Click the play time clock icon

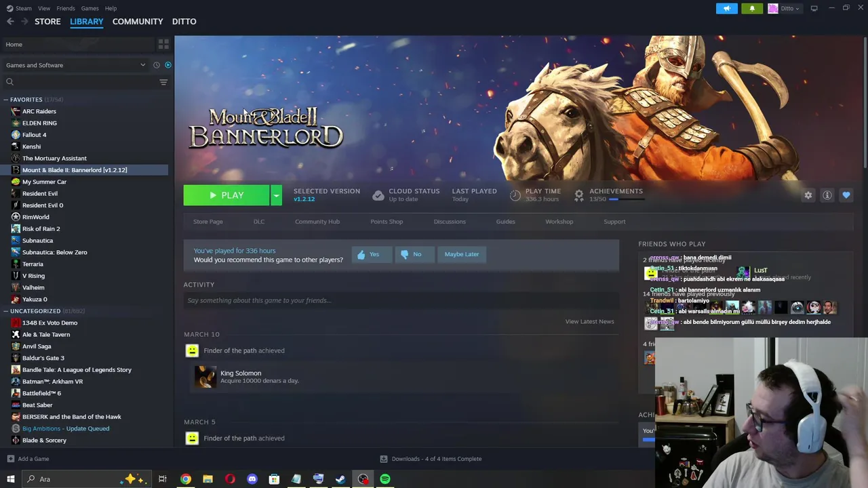pyautogui.click(x=515, y=195)
